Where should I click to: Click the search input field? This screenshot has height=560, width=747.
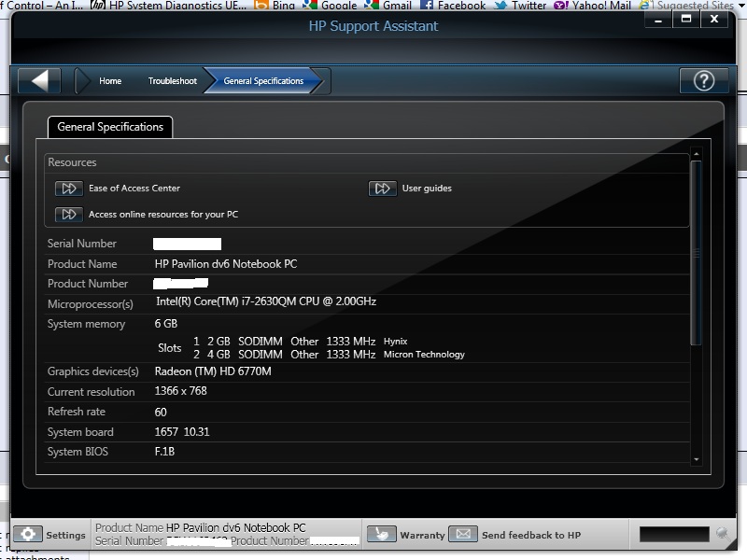[x=674, y=534]
